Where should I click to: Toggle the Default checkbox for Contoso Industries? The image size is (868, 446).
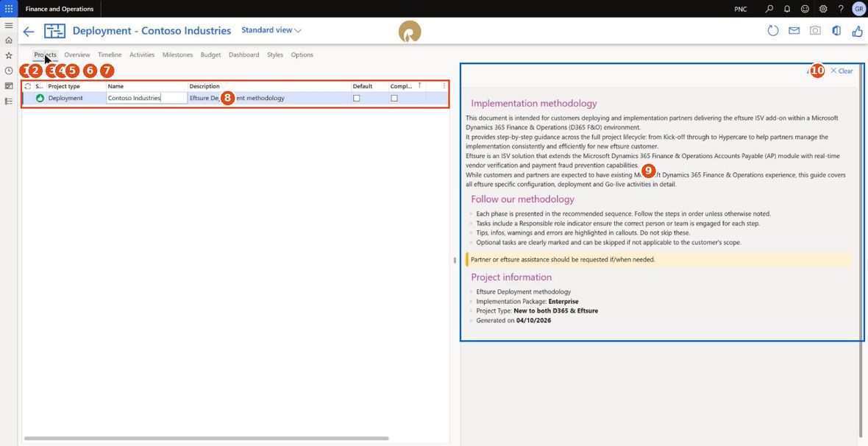(x=357, y=98)
